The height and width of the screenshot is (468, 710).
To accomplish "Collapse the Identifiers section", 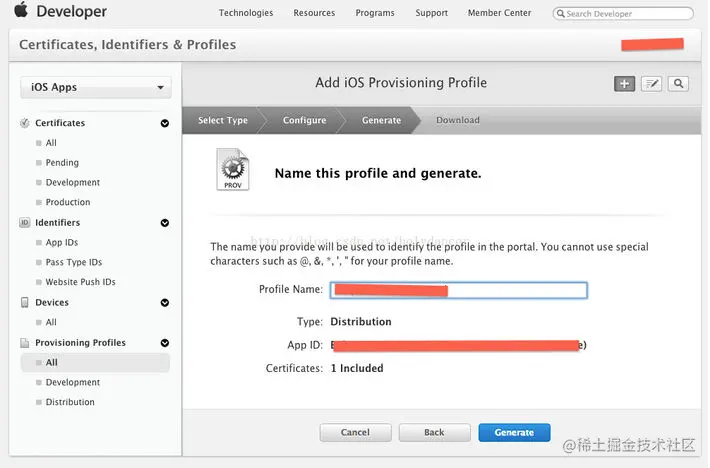I will point(164,223).
